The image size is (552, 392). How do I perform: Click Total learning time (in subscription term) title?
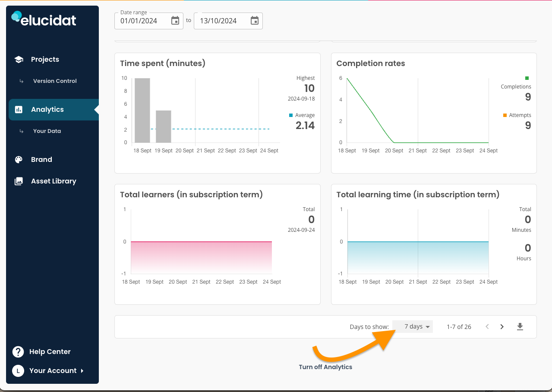click(x=418, y=195)
